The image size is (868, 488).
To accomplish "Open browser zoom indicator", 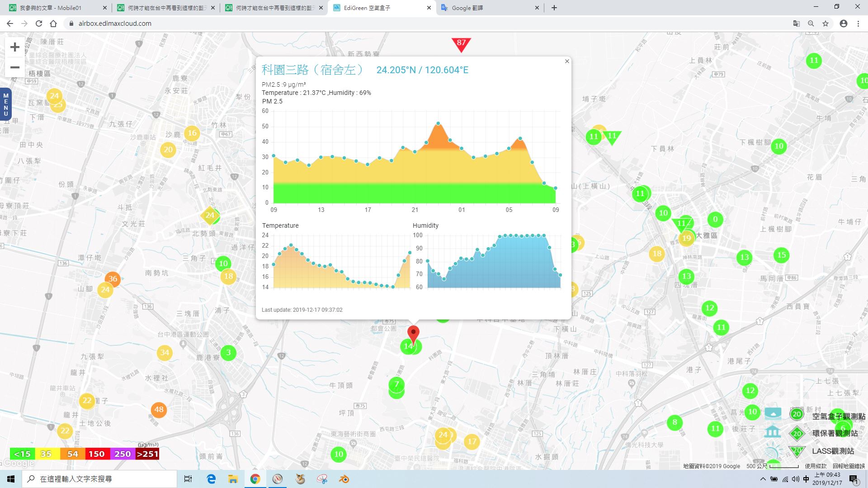I will (811, 23).
